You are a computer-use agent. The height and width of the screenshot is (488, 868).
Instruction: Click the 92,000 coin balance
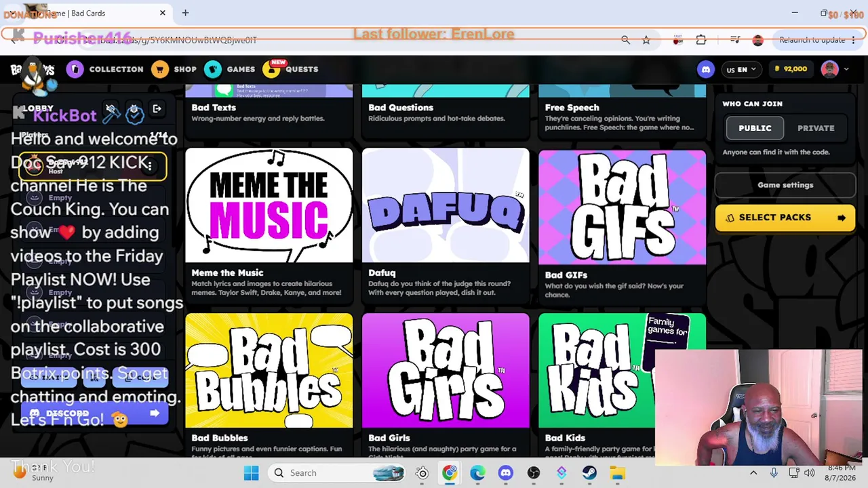point(790,69)
